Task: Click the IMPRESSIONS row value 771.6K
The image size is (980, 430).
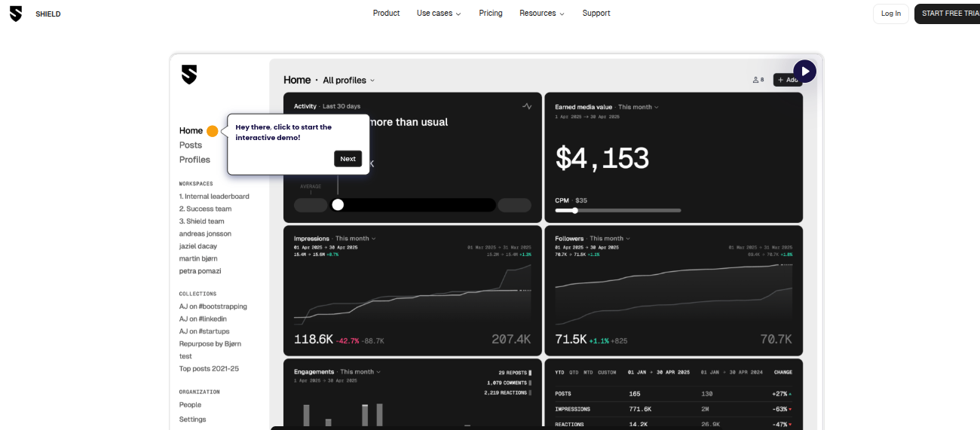Action: point(640,410)
